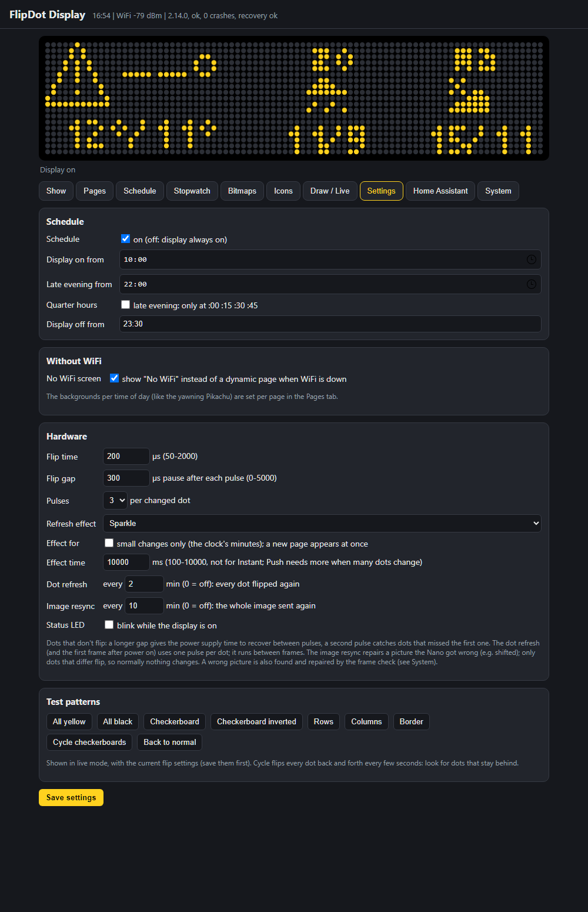Show the All yellow test pattern
Image resolution: width=588 pixels, height=912 pixels.
tap(69, 721)
